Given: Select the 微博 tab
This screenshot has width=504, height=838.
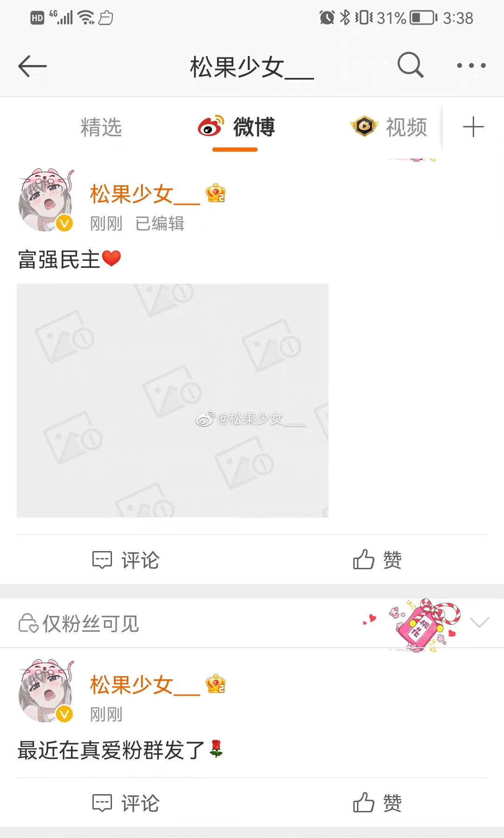Looking at the screenshot, I should [236, 127].
